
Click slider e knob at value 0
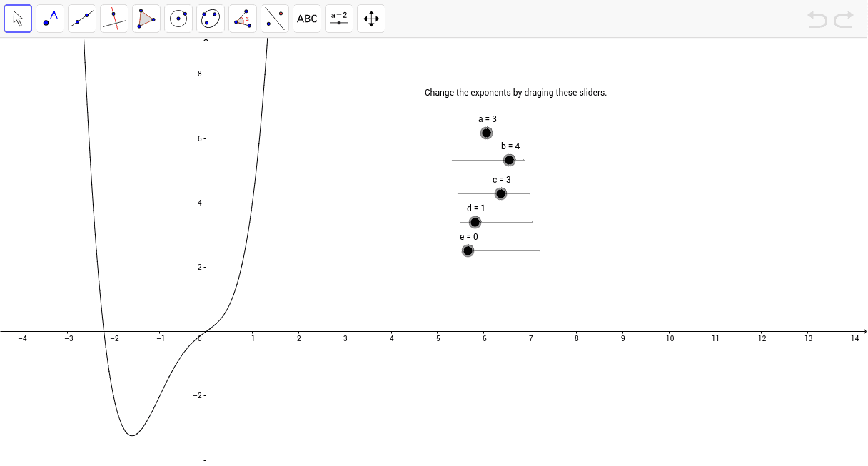point(468,250)
